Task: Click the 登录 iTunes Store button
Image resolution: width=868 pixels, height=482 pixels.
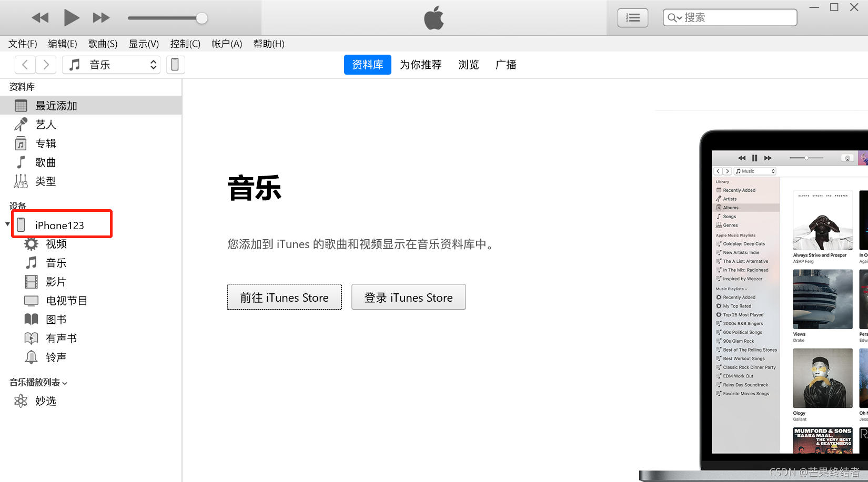Action: point(409,297)
